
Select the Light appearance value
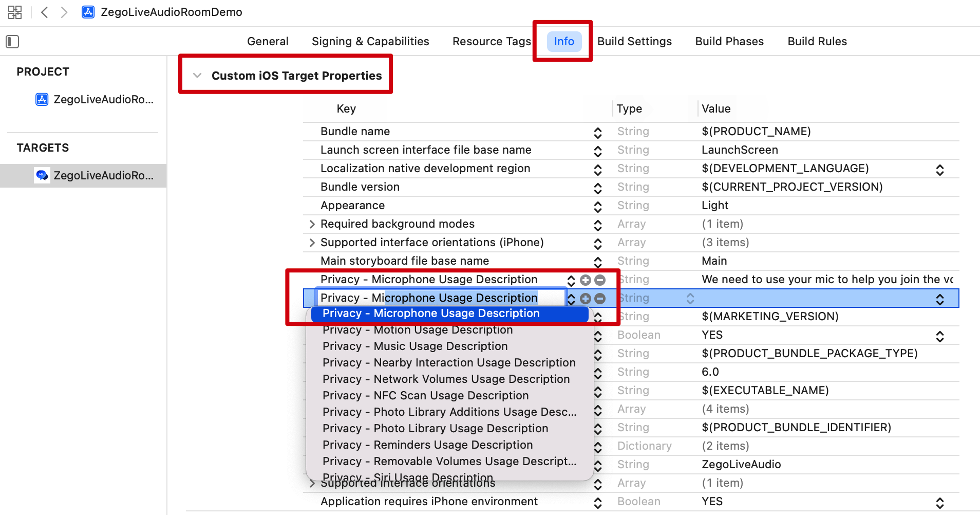point(715,206)
